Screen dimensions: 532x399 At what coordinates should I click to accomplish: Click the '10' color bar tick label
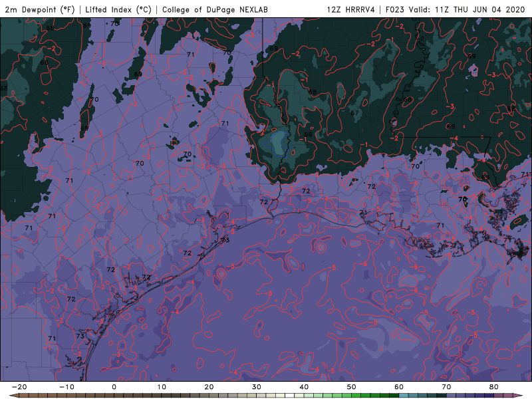[x=162, y=387]
